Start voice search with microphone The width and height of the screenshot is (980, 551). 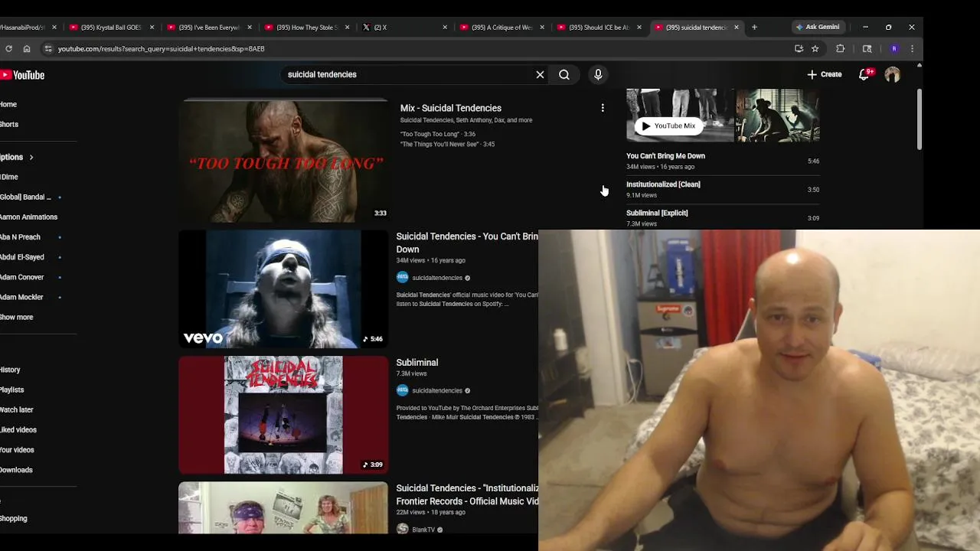[x=598, y=74]
